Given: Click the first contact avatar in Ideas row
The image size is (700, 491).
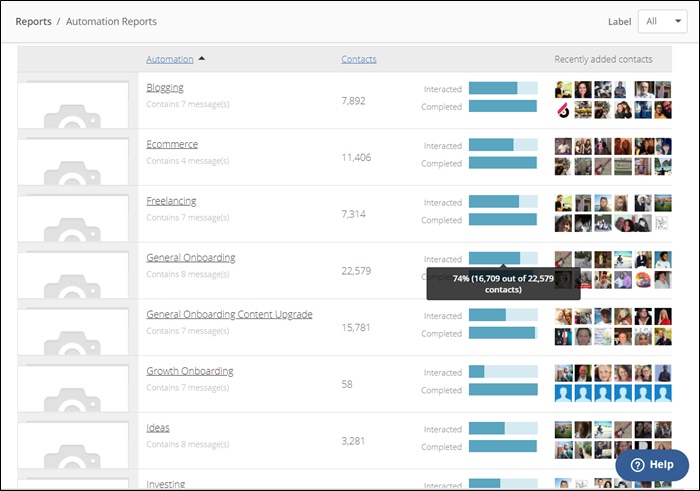Looking at the screenshot, I should [563, 430].
